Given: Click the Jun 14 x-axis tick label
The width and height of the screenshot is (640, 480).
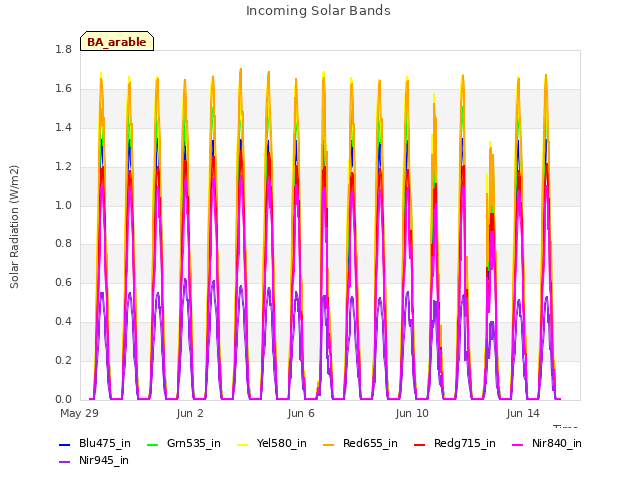Looking at the screenshot, I should (523, 413).
